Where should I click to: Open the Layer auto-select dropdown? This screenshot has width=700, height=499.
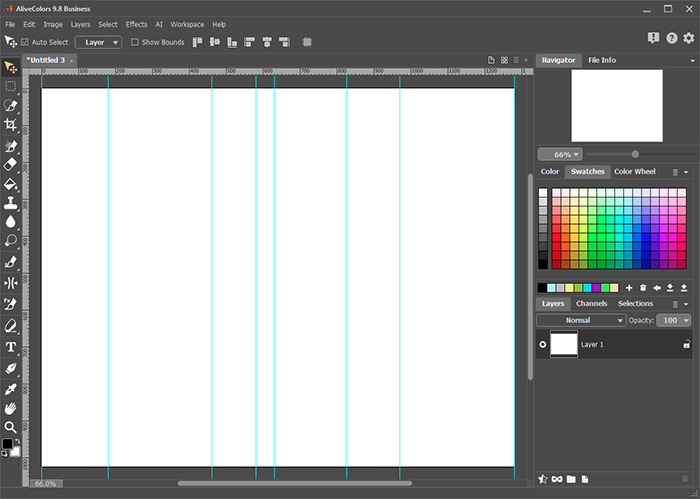98,42
